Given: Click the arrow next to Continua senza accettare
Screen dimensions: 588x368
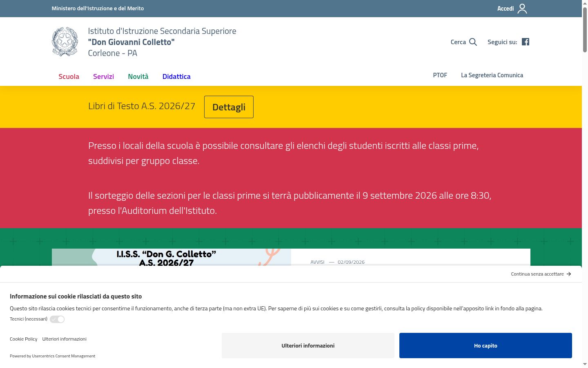Looking at the screenshot, I should (x=569, y=274).
